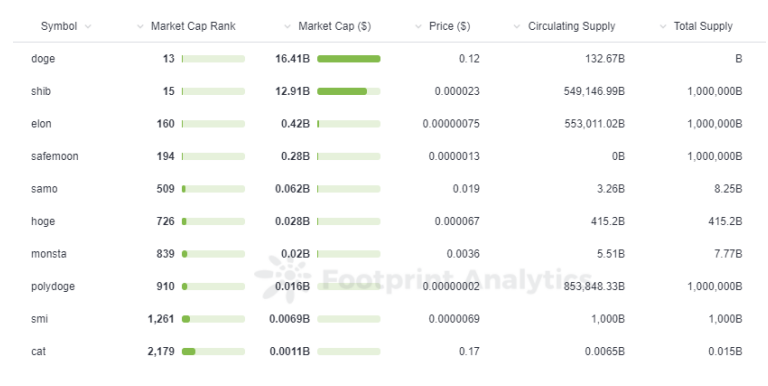Click the Circulating Supply column chevron icon
The image size is (768, 386).
pos(517,26)
